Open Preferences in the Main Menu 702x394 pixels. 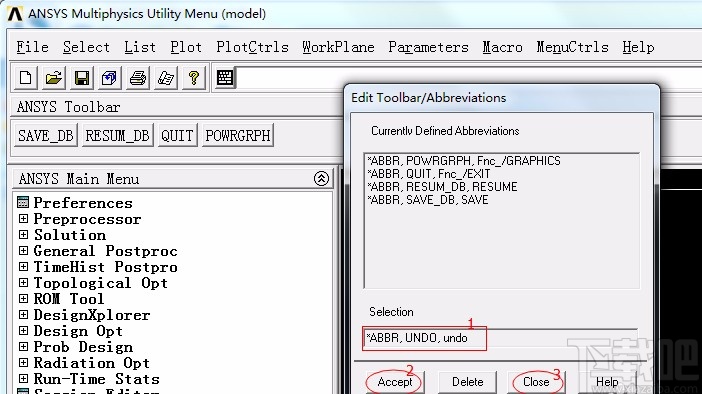[x=83, y=203]
